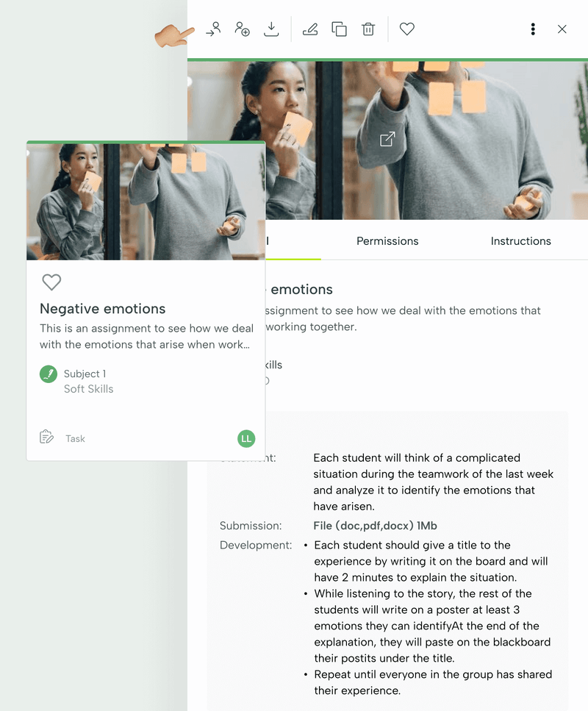Switch to the Permissions tab
Viewport: 588px width, 711px height.
(x=387, y=240)
